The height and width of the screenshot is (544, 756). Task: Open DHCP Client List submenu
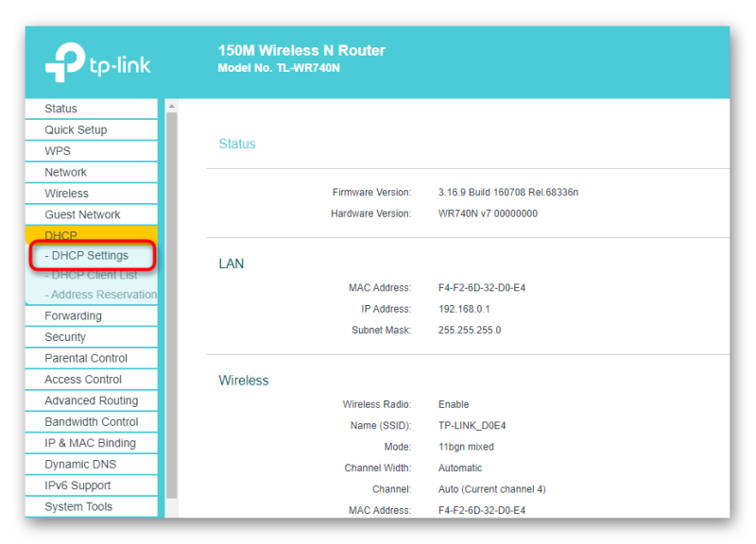click(x=91, y=275)
